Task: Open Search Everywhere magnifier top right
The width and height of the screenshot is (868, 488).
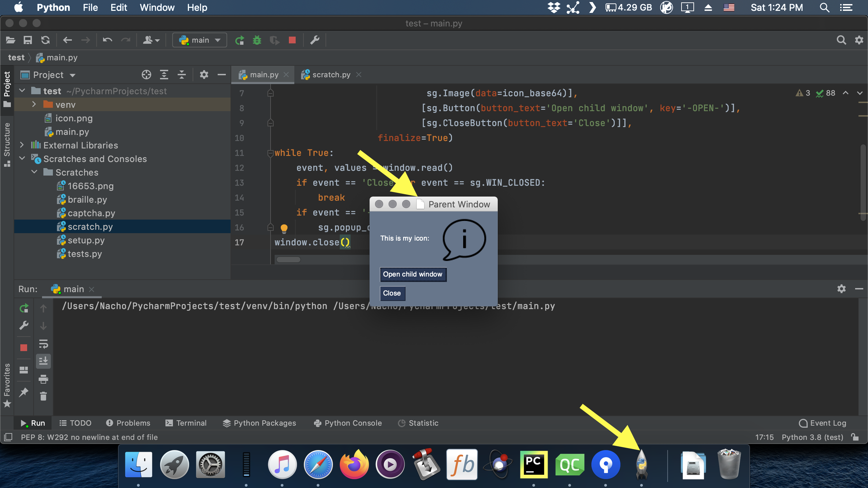Action: [842, 40]
